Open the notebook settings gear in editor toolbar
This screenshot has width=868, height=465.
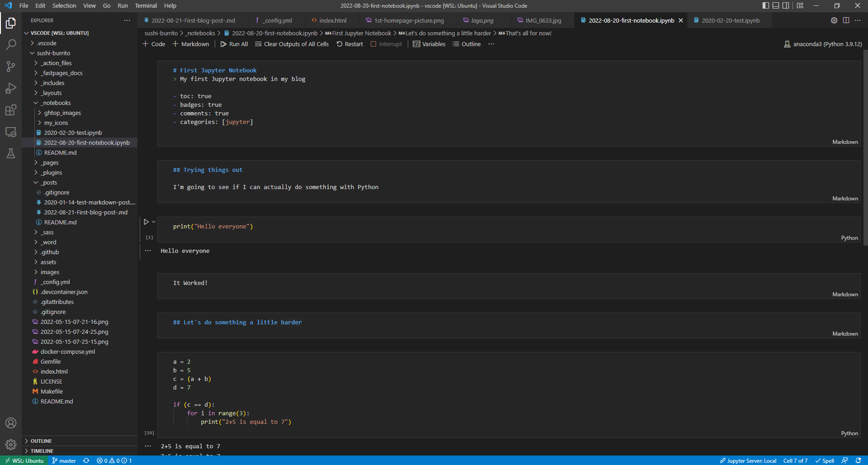[834, 20]
